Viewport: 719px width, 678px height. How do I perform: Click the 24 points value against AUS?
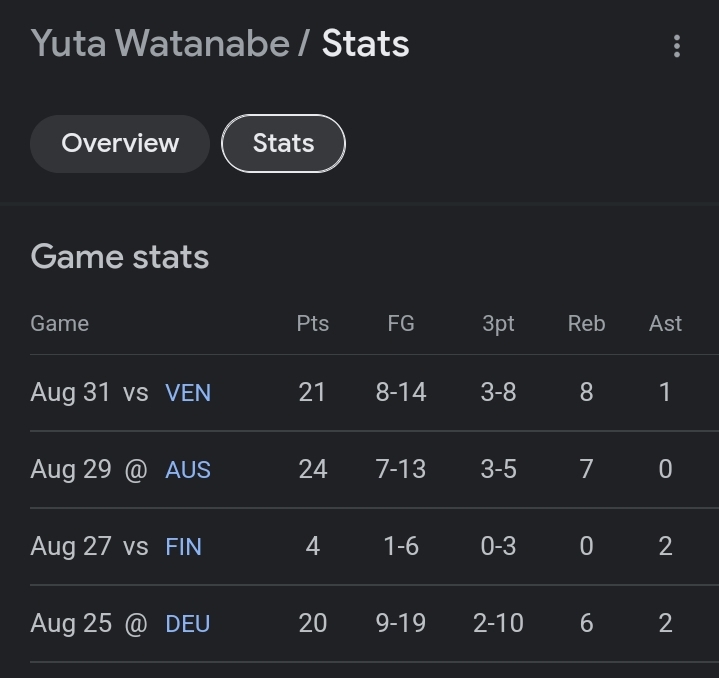(x=312, y=470)
